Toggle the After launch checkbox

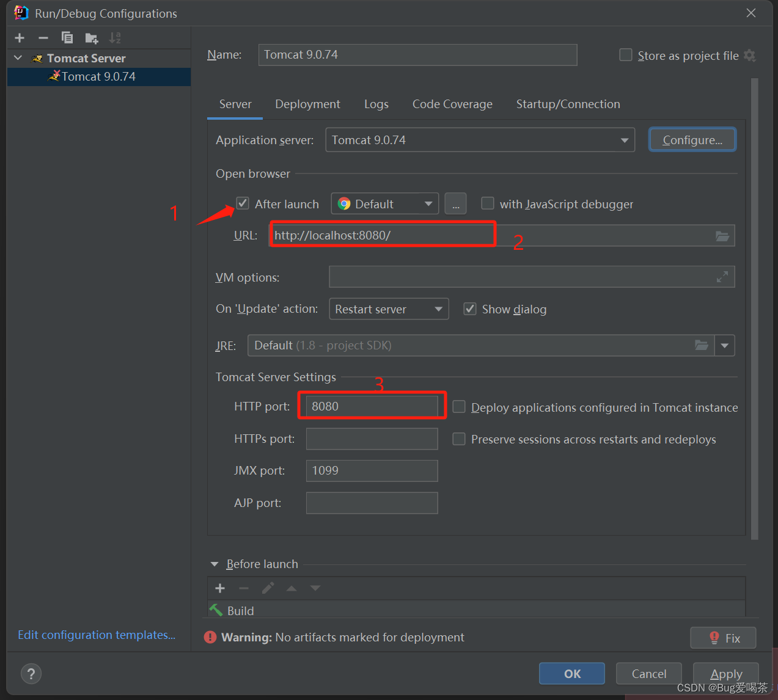click(x=243, y=203)
